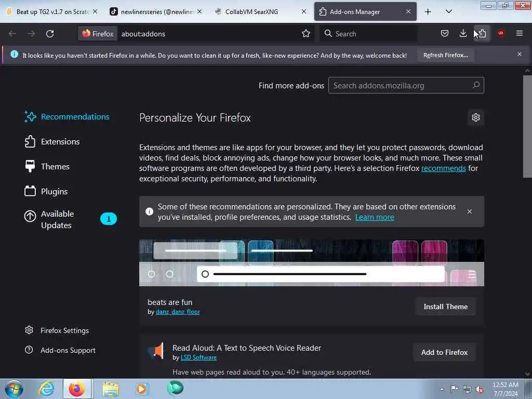Click the uBlock Origin toolbar icon
This screenshot has height=399, width=532.
pos(501,33)
